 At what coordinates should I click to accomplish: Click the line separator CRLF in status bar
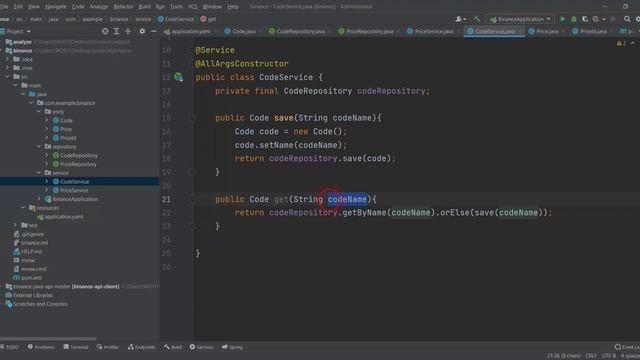pos(591,356)
